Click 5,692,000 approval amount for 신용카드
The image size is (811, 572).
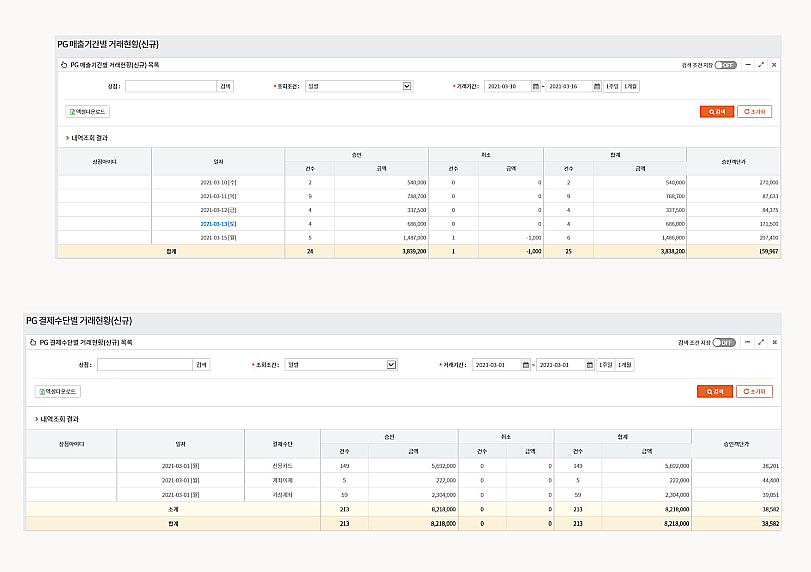(444, 466)
